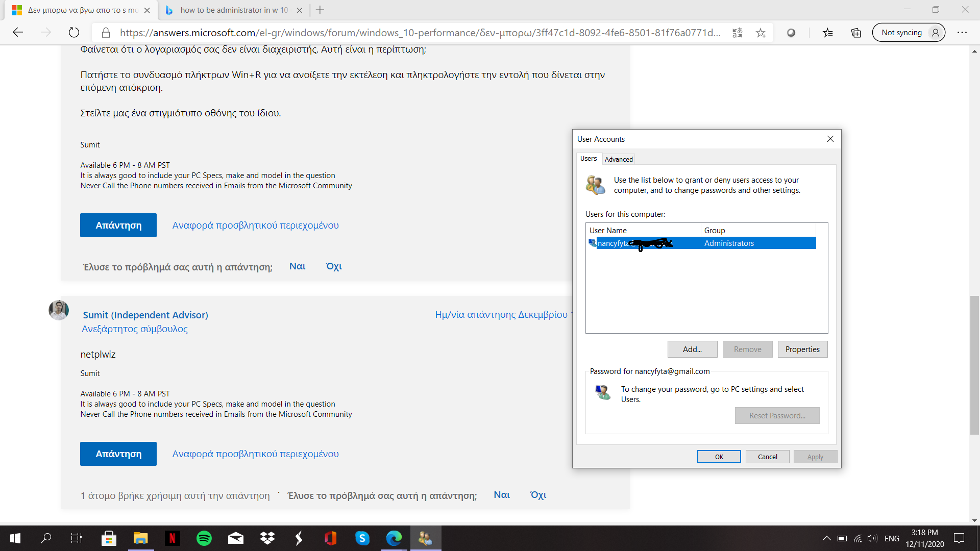The width and height of the screenshot is (980, 551).
Task: Click ENG language indicator
Action: 892,538
